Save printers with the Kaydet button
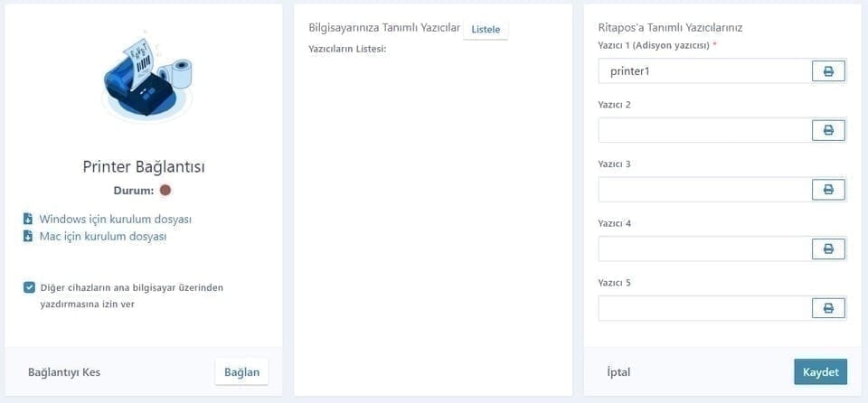 click(x=820, y=372)
